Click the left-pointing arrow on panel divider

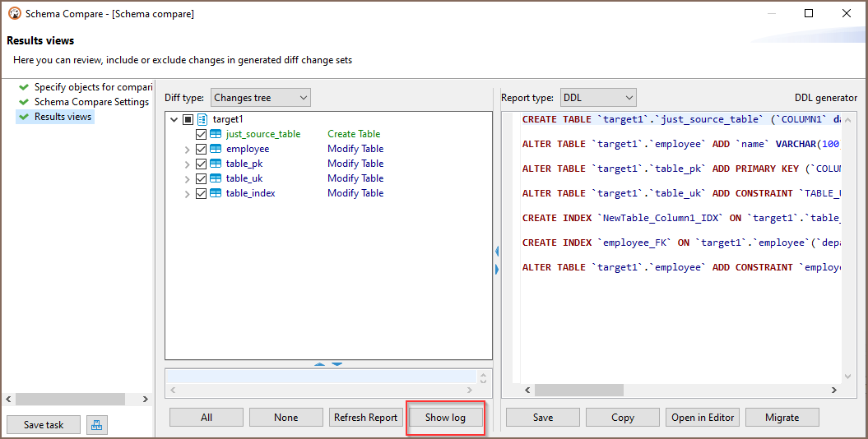coord(496,252)
